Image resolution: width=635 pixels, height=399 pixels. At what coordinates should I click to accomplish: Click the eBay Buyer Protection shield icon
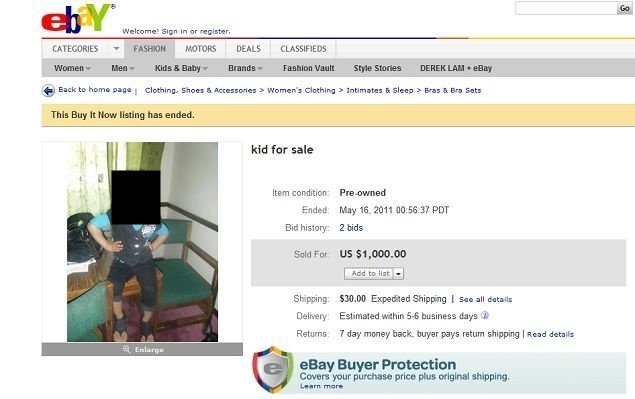pos(273,370)
